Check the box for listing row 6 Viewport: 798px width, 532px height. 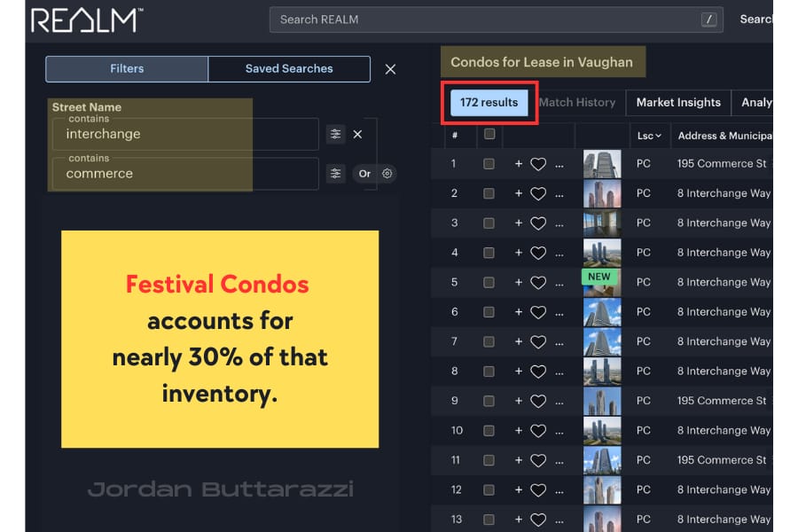(489, 312)
